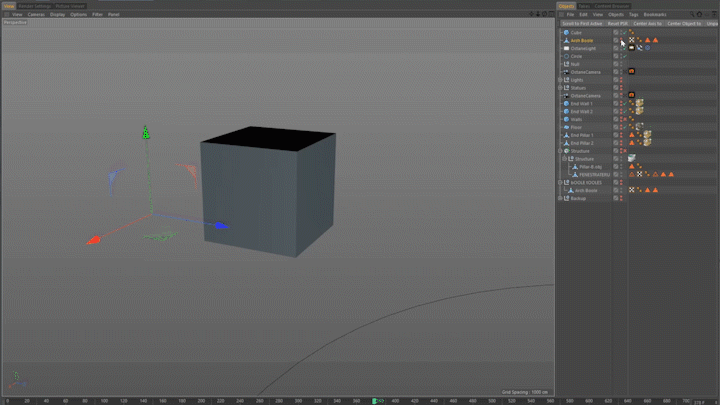Switch to the Render Settings tab
Image resolution: width=720 pixels, height=405 pixels.
tap(34, 5)
